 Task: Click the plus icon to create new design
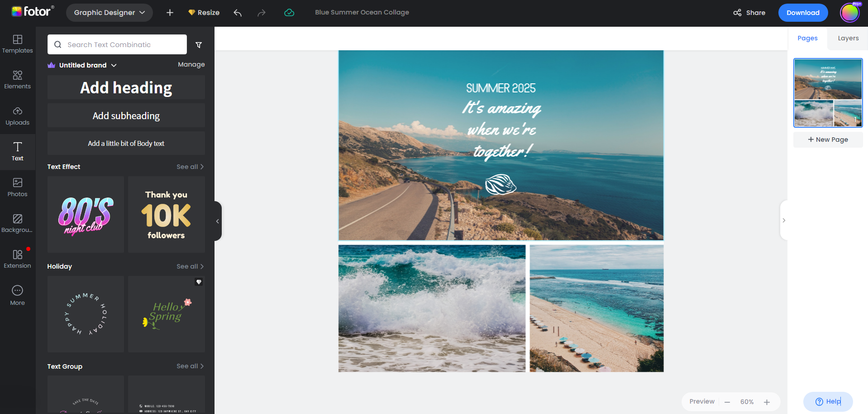[170, 13]
